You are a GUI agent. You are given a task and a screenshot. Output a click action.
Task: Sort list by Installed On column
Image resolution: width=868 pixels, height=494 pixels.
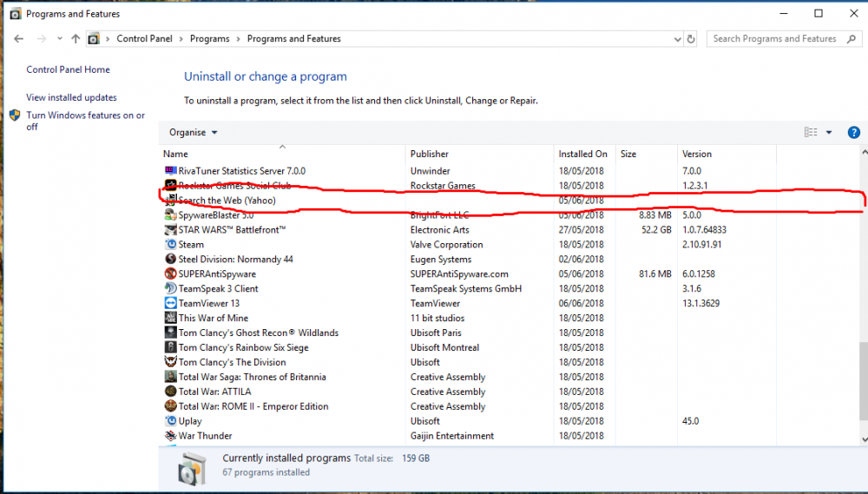pyautogui.click(x=582, y=154)
